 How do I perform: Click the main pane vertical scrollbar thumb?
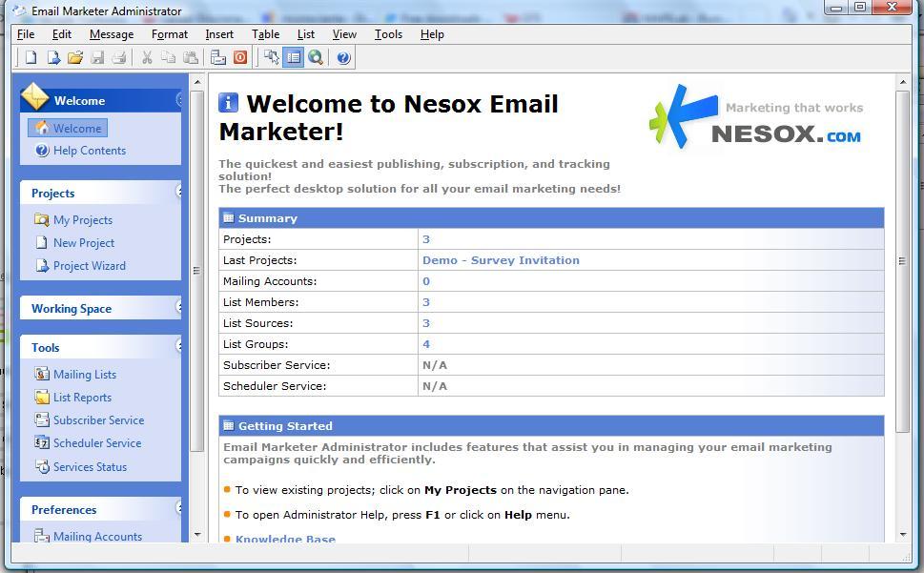902,261
